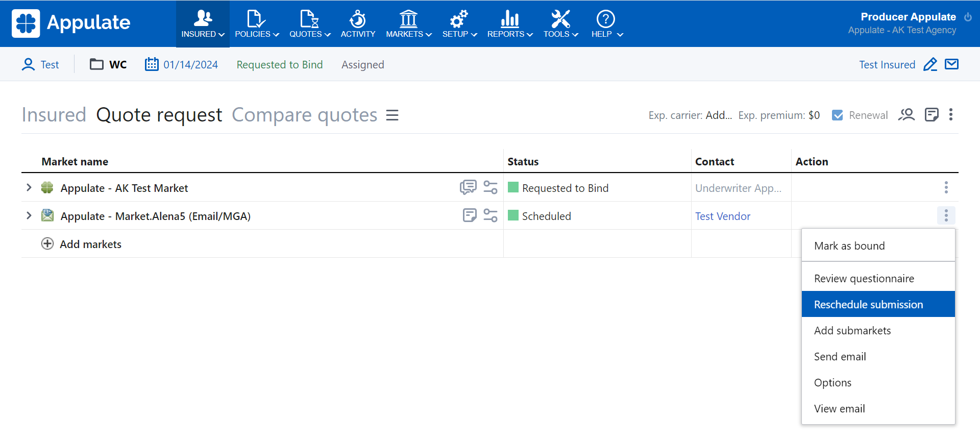This screenshot has height=441, width=980.
Task: Click the notes icon beside the toolbar kebab menu
Action: click(932, 115)
